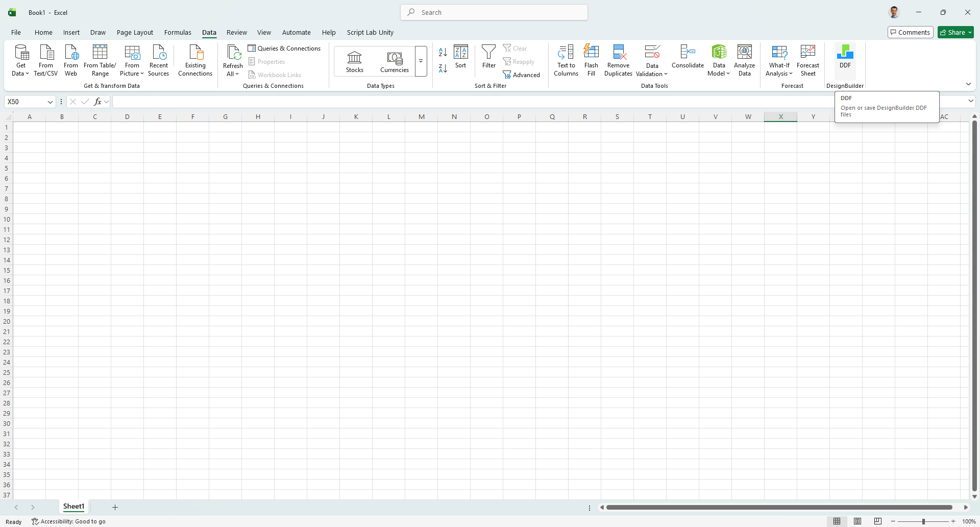The image size is (980, 527).
Task: Open the Data Model tool
Action: [719, 60]
